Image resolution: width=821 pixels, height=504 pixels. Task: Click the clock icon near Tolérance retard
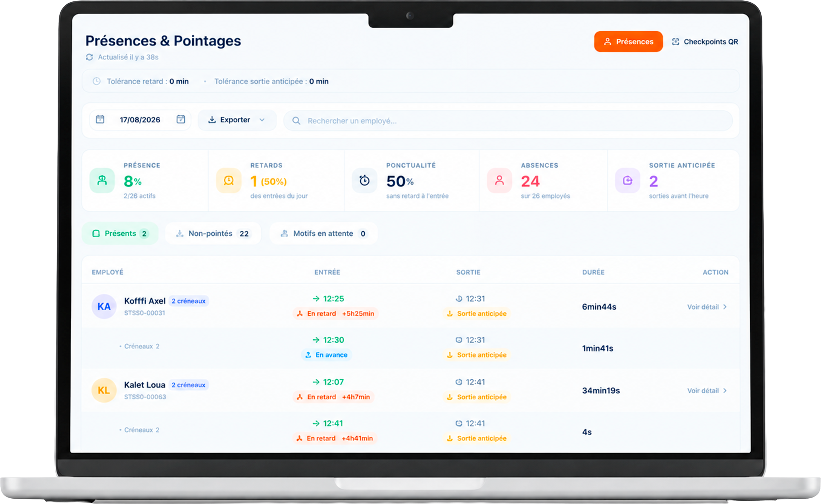(96, 81)
